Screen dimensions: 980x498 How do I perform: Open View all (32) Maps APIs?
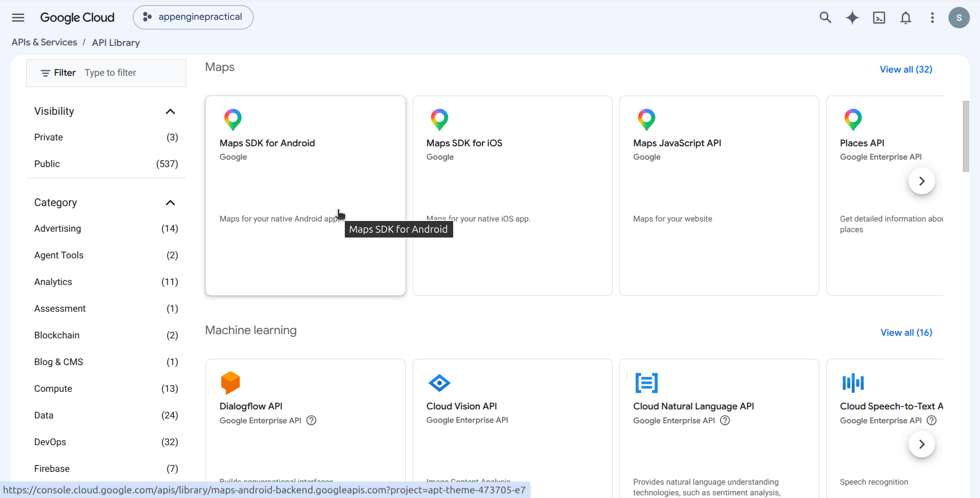coord(906,69)
